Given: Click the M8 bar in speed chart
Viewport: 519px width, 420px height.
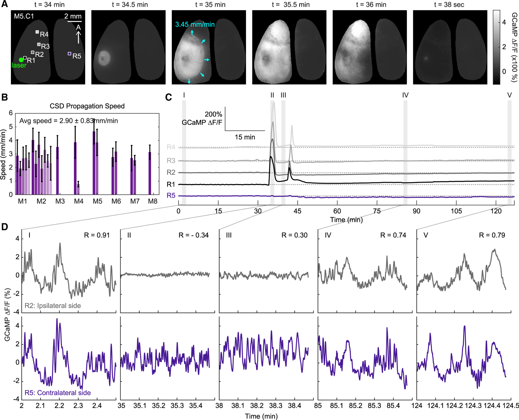Looking at the screenshot, I should point(150,173).
